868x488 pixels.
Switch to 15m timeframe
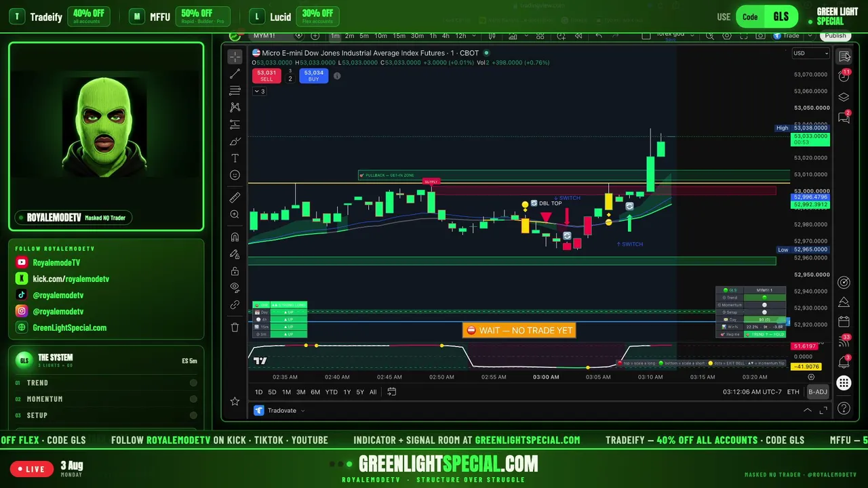[399, 36]
